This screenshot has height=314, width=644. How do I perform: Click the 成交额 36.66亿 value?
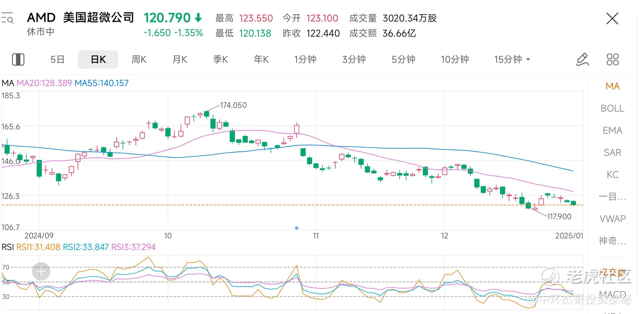pyautogui.click(x=399, y=33)
